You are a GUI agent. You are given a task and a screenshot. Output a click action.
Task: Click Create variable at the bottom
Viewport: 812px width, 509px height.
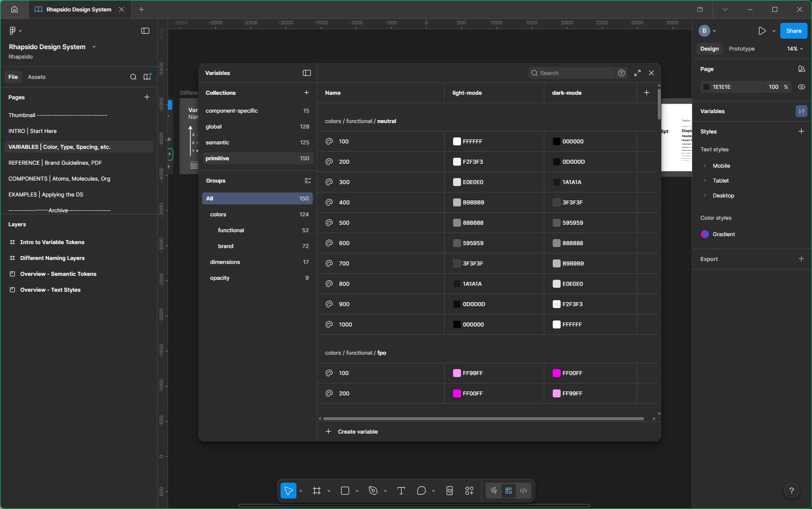pos(357,432)
